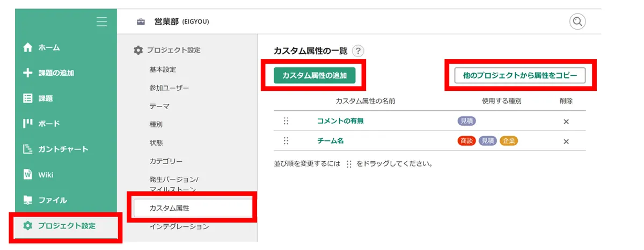The height and width of the screenshot is (250, 644).
Task: Open the ボード view in sidebar
Action: pos(48,124)
